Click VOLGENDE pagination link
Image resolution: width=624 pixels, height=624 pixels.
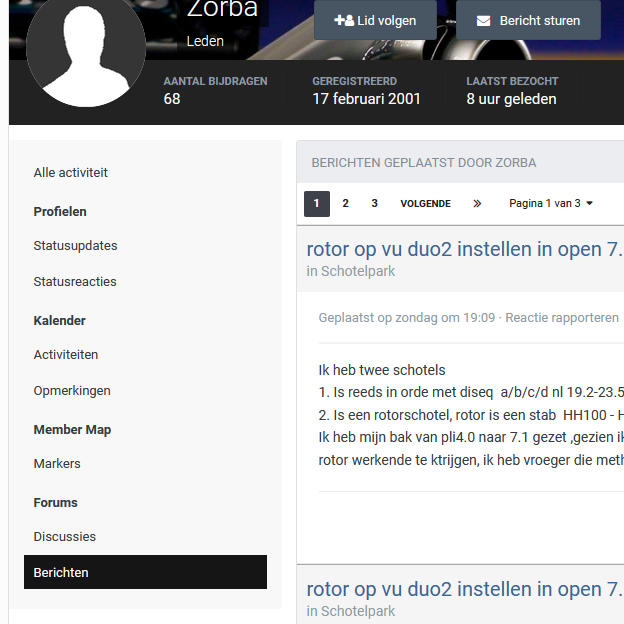(425, 204)
